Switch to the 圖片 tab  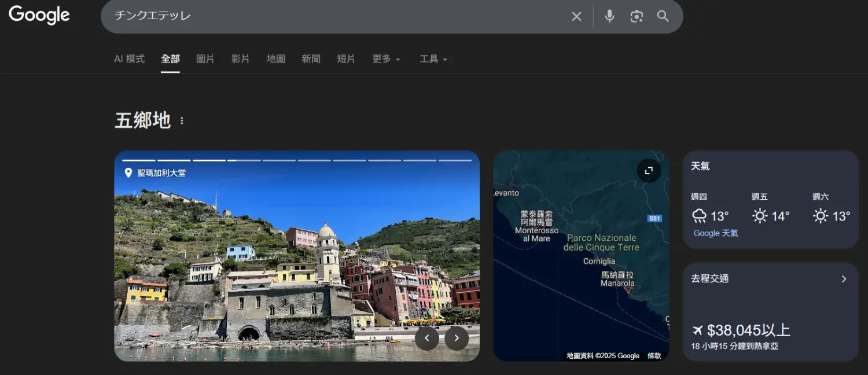(x=205, y=59)
